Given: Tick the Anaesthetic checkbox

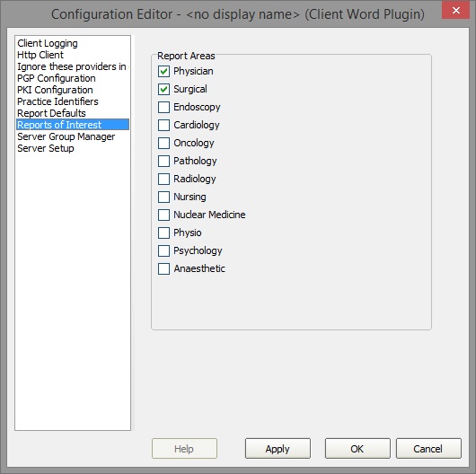Looking at the screenshot, I should click(164, 268).
